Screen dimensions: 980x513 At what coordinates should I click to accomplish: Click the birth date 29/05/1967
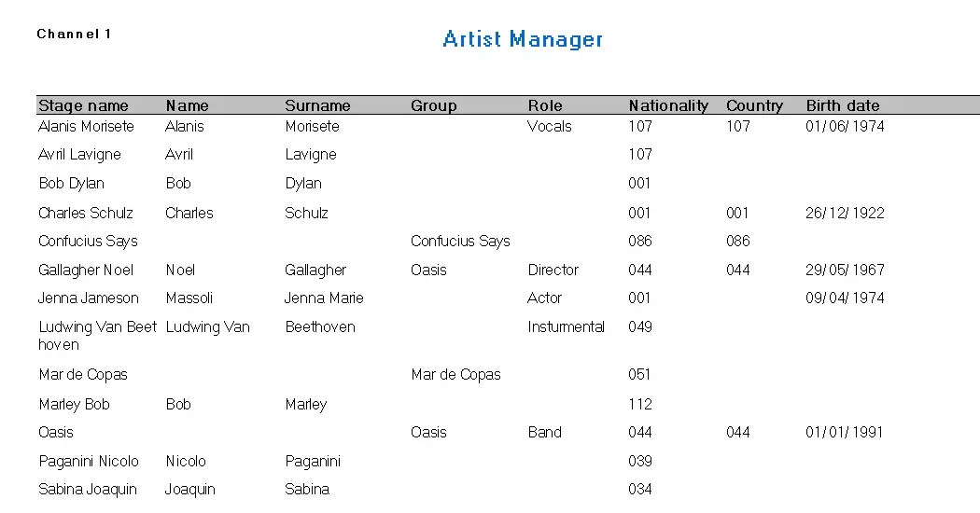point(845,270)
